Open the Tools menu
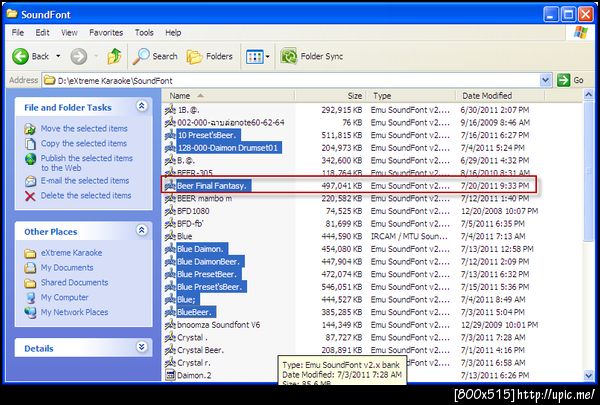The width and height of the screenshot is (600, 405). 144,33
